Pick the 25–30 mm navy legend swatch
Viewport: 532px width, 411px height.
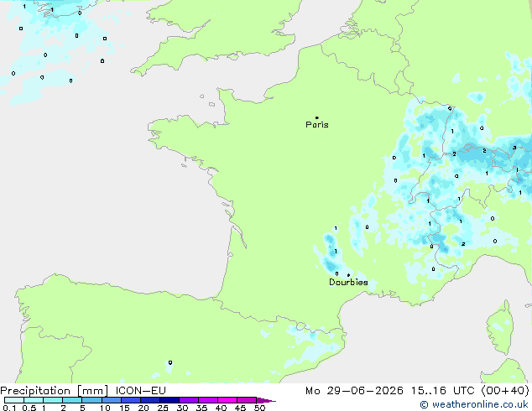click(x=170, y=400)
